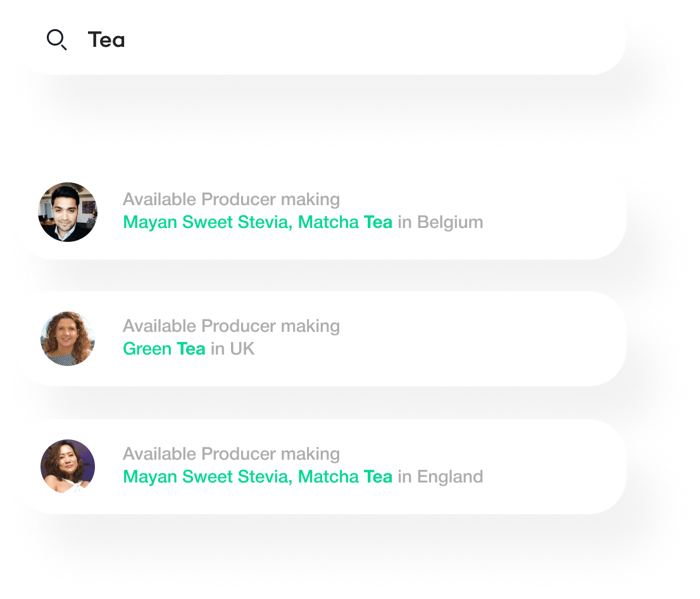The image size is (700, 599).
Task: Select the "in England" location label
Action: (x=441, y=477)
